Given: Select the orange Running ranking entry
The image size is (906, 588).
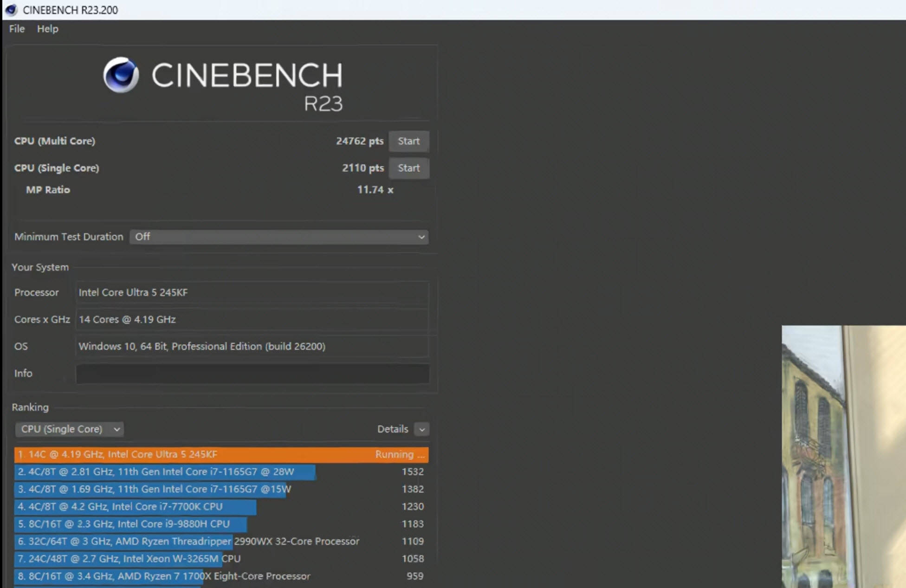Looking at the screenshot, I should pos(221,454).
